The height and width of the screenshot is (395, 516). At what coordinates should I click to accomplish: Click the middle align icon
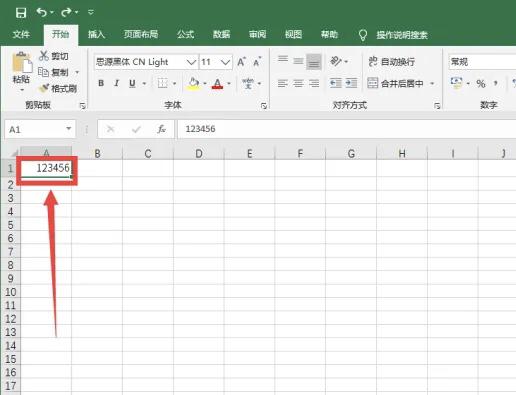click(298, 62)
